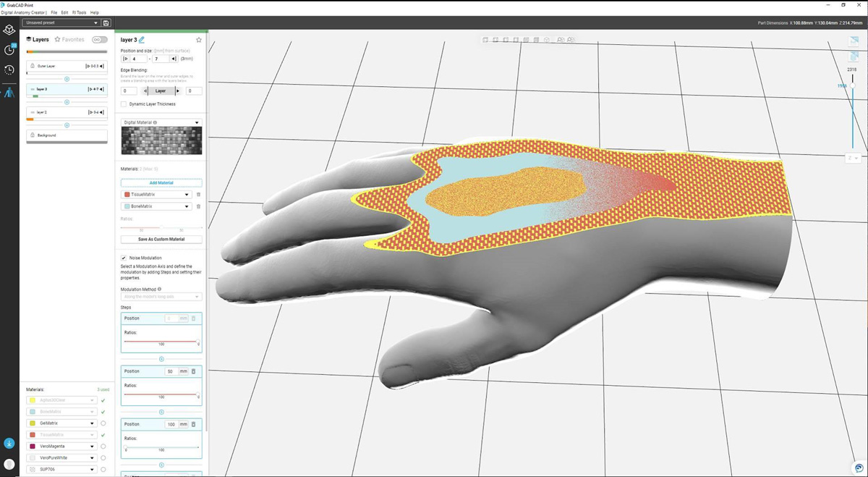
Task: Click Save As Custom Material button
Action: pos(161,239)
